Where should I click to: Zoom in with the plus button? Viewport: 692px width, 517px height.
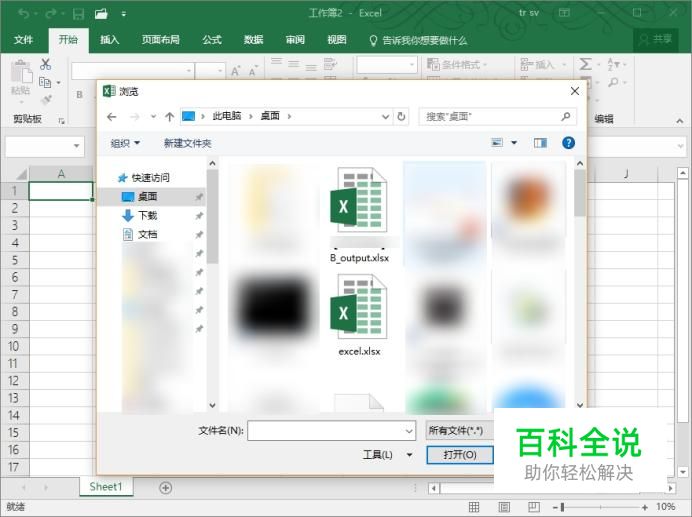pos(645,507)
